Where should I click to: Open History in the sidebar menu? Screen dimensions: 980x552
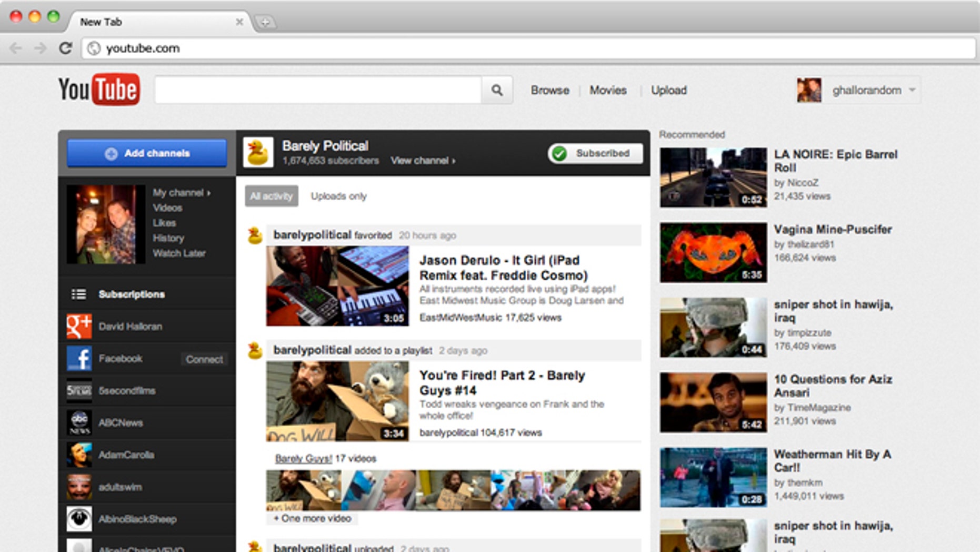[168, 238]
